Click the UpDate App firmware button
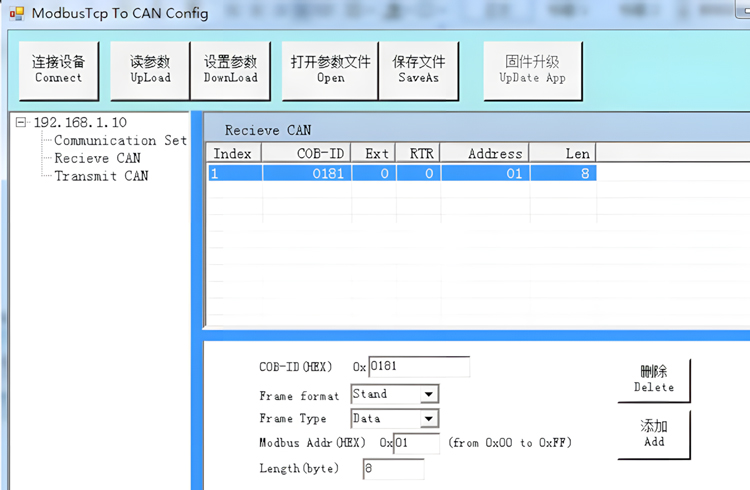This screenshot has width=750, height=490. tap(532, 70)
